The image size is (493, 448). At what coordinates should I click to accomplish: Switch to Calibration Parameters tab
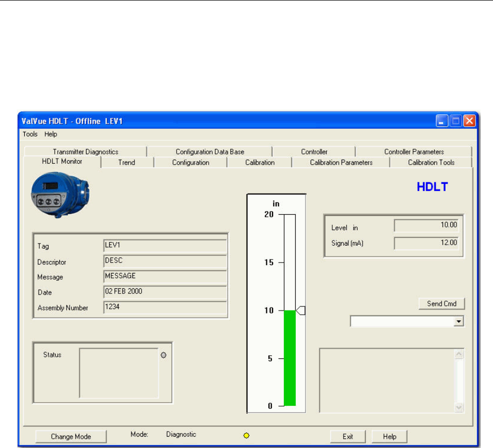coord(341,163)
